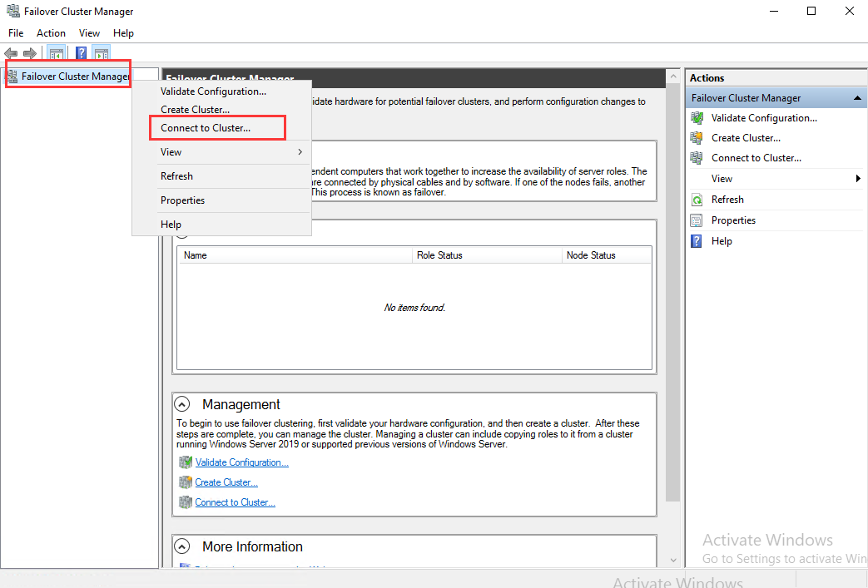Open the blue Help question-mark toolbar icon
This screenshot has height=588, width=868.
tap(81, 54)
